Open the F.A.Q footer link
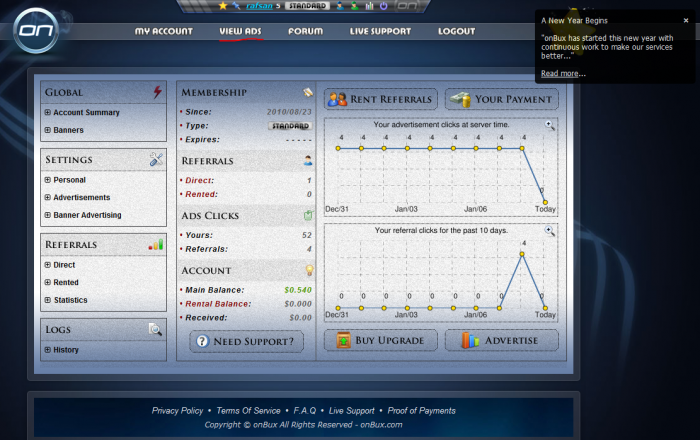Viewport: 700px width, 440px height. tap(304, 411)
